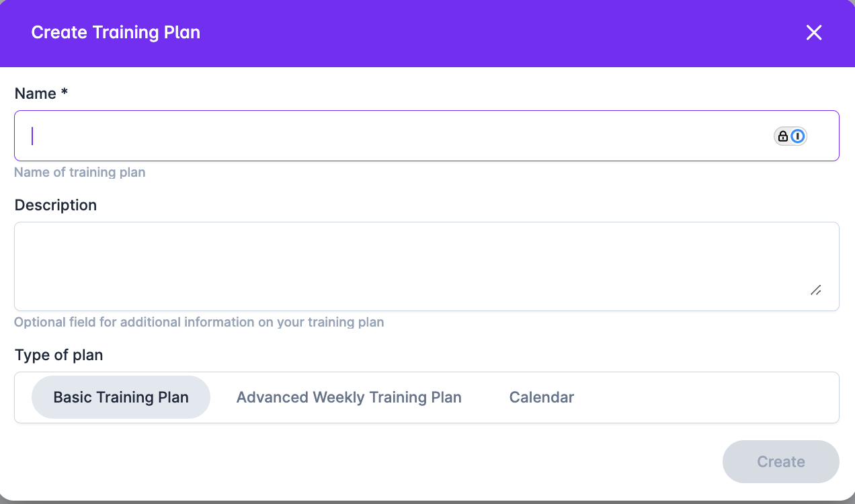Click the blinking text cursor in Name field
The width and height of the screenshot is (855, 504).
[32, 136]
